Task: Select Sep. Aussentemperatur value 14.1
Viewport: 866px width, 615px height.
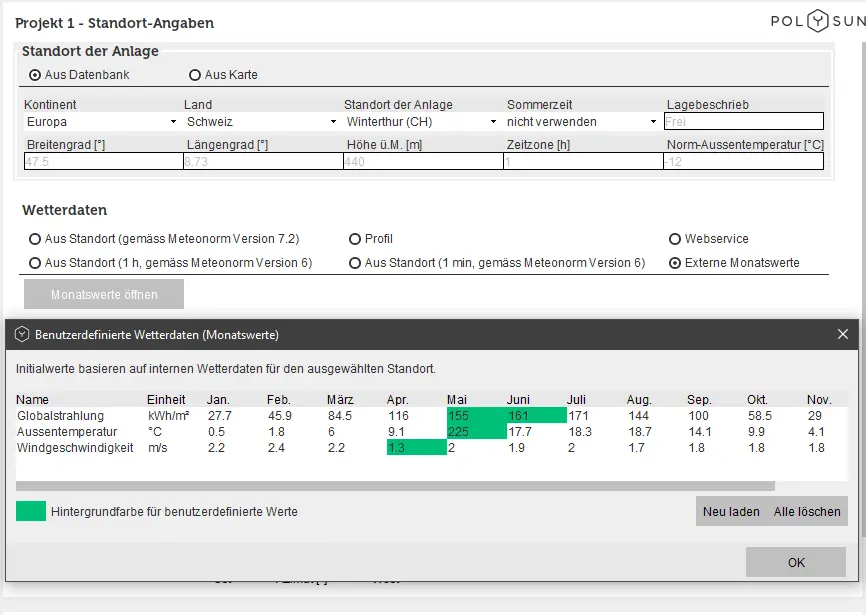Action: click(699, 432)
